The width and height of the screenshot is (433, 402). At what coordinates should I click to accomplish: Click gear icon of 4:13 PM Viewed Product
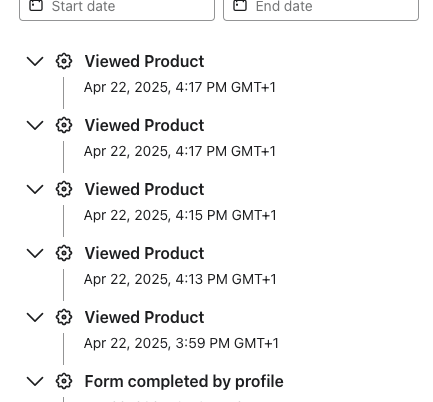(x=64, y=253)
